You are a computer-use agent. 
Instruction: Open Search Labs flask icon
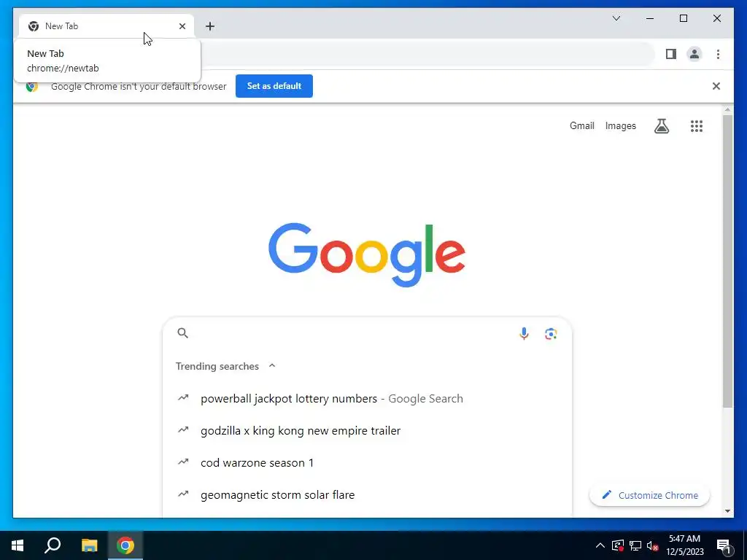point(661,125)
